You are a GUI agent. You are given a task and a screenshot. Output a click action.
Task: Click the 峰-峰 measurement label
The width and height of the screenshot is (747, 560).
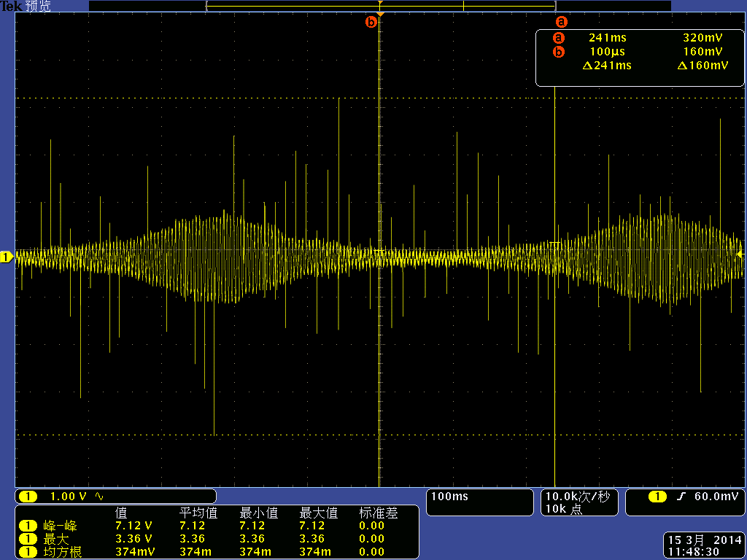click(x=60, y=526)
